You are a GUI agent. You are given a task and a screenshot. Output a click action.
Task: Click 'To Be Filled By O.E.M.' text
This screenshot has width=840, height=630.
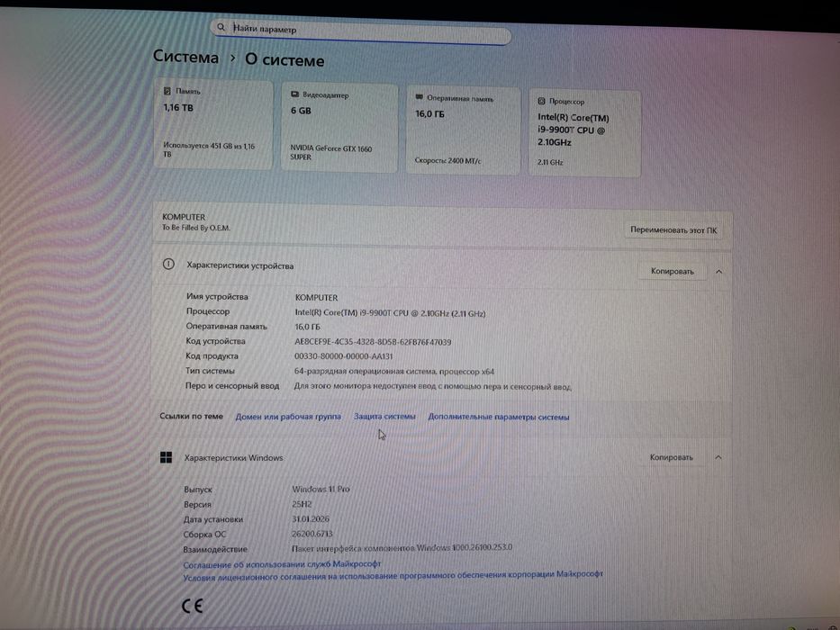196,228
